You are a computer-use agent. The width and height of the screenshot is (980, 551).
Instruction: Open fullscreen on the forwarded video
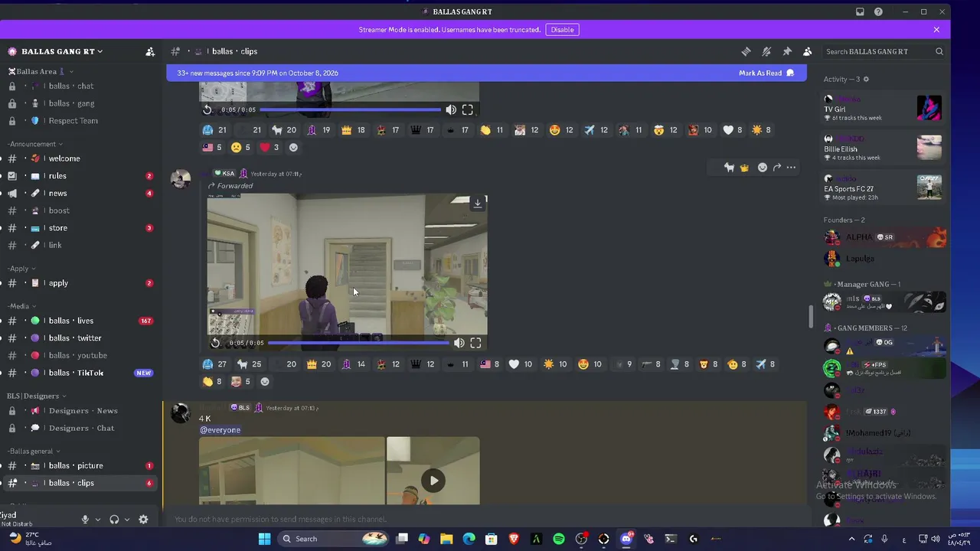point(475,343)
